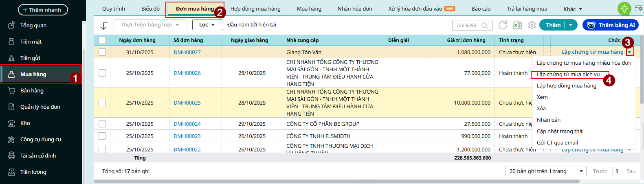The width and height of the screenshot is (644, 184).
Task: Export list to Excel icon
Action: click(x=517, y=25)
